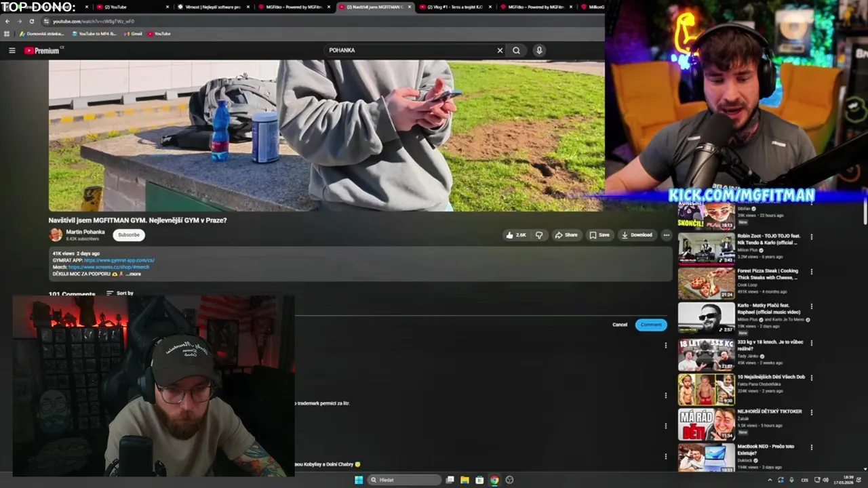The width and height of the screenshot is (868, 488).
Task: Dislike the video with thumbs-down
Action: (x=539, y=235)
